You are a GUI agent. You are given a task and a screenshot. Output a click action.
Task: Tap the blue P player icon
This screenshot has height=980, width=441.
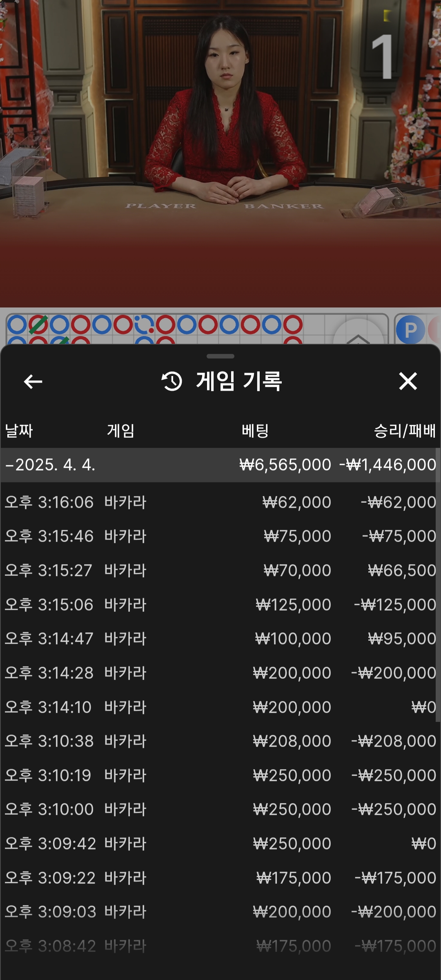click(410, 330)
